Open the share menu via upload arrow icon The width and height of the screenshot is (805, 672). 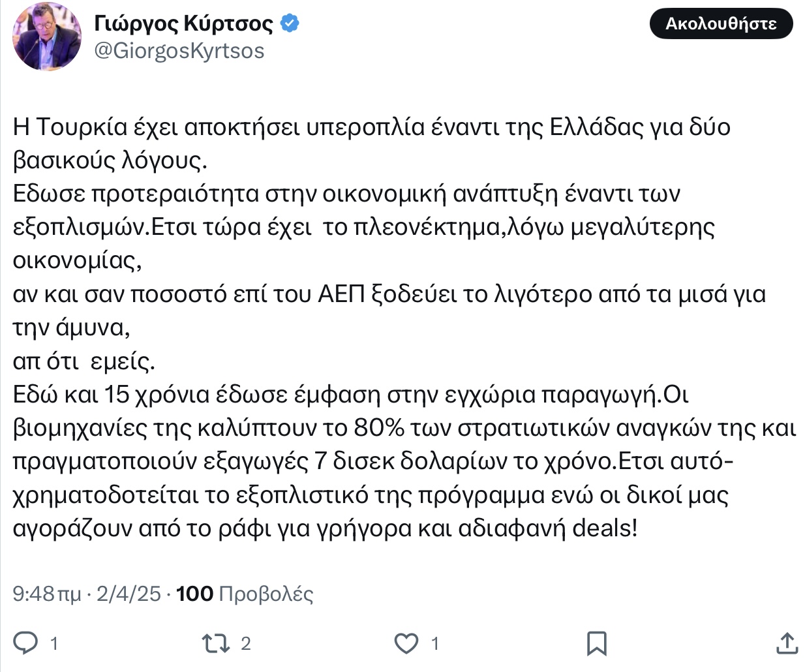(787, 643)
